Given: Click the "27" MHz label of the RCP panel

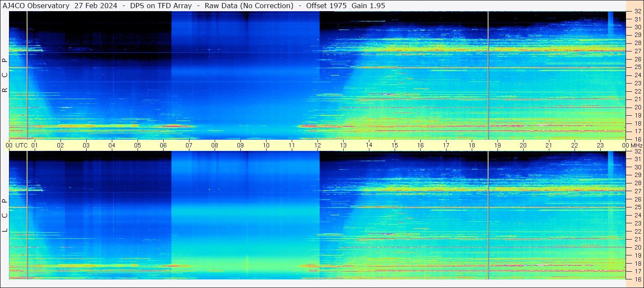Looking at the screenshot, I should click(x=638, y=51).
